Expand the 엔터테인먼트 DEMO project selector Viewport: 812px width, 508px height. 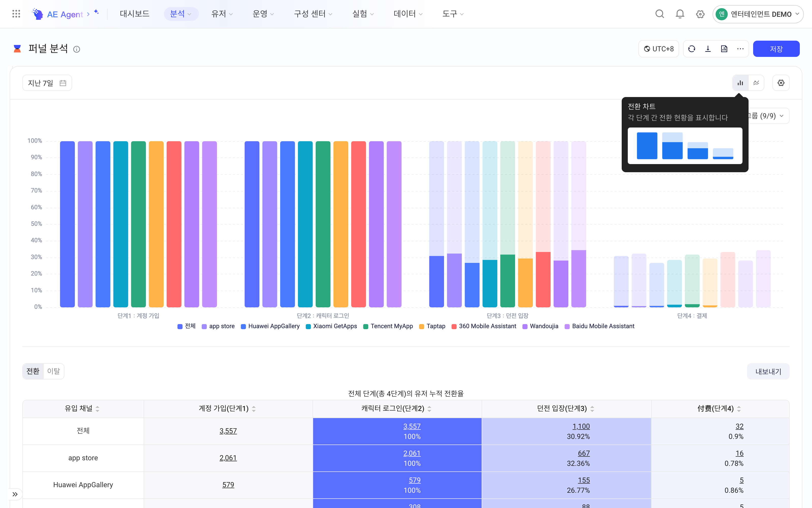[758, 14]
